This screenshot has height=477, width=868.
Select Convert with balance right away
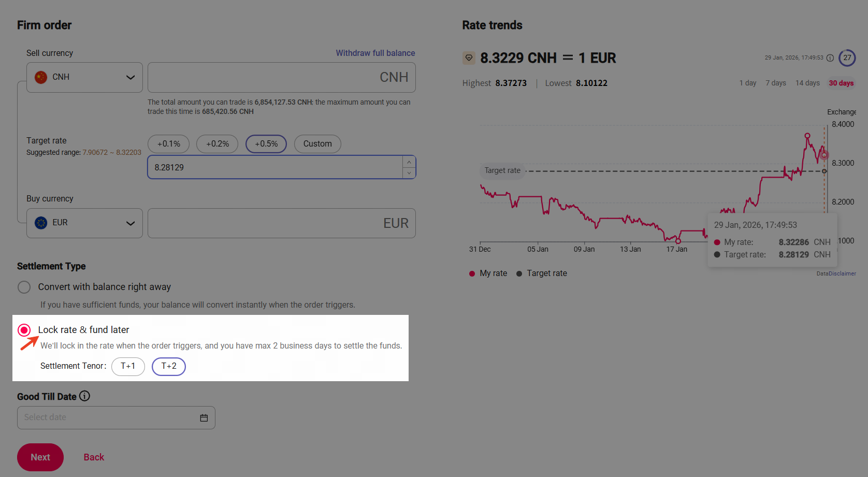click(x=24, y=287)
